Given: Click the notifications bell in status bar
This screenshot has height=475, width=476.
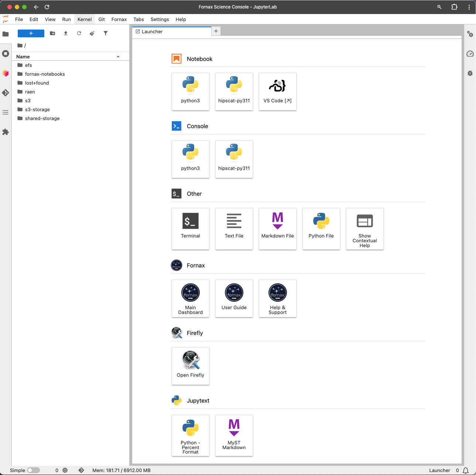Looking at the screenshot, I should (x=466, y=470).
